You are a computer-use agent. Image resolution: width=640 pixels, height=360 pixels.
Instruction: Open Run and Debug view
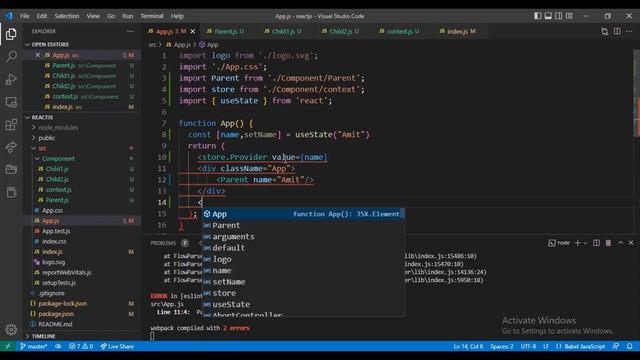coord(11,79)
